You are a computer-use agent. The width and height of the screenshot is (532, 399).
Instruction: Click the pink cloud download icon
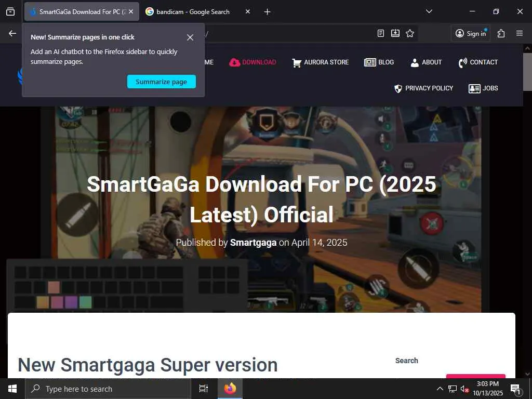click(234, 62)
